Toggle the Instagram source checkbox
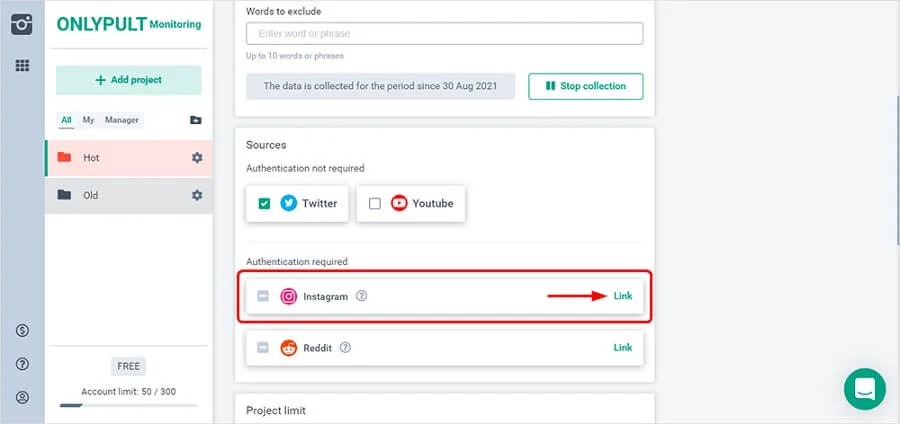900x424 pixels. point(263,296)
